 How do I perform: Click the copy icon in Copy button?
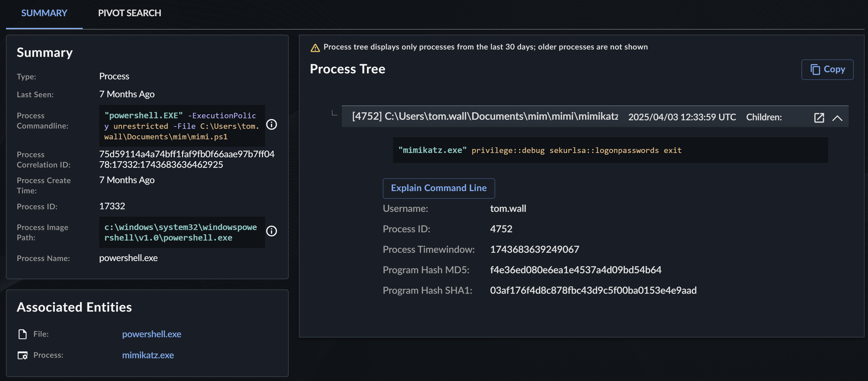point(815,69)
